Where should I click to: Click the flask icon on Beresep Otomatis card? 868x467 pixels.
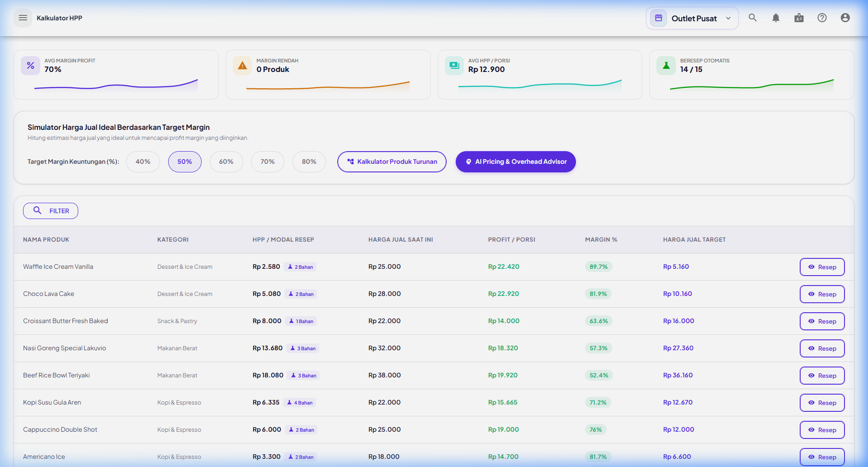(666, 66)
